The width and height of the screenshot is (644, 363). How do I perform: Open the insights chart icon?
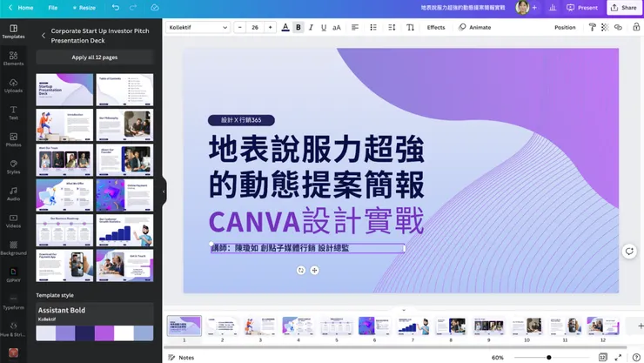coord(553,7)
